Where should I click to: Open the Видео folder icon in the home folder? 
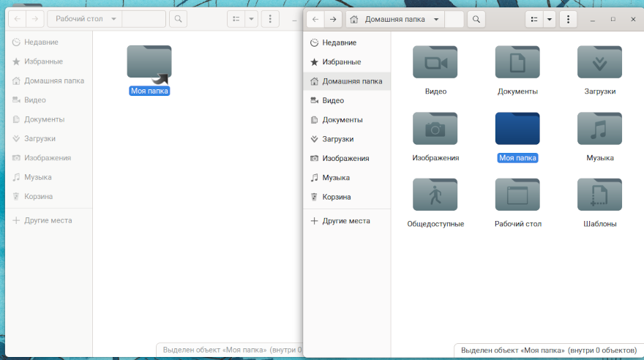(435, 62)
